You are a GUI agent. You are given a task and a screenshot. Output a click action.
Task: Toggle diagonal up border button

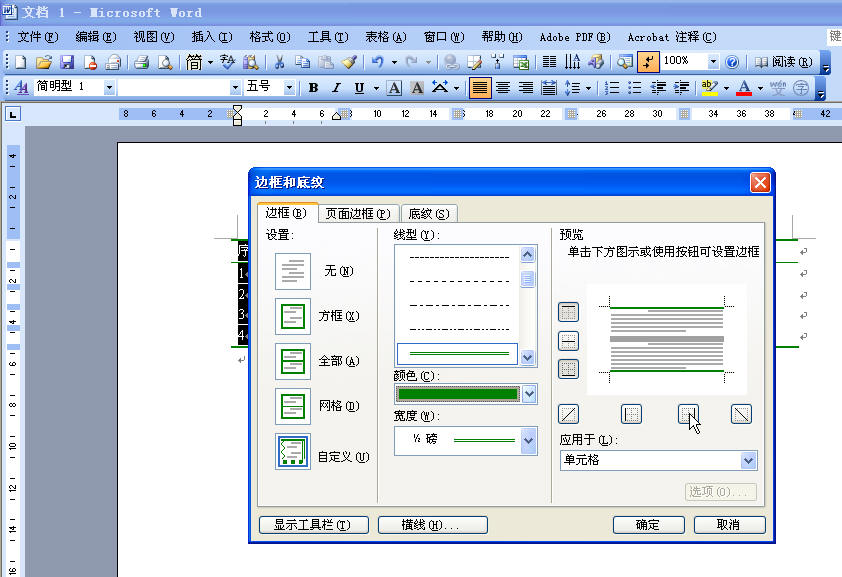click(569, 414)
